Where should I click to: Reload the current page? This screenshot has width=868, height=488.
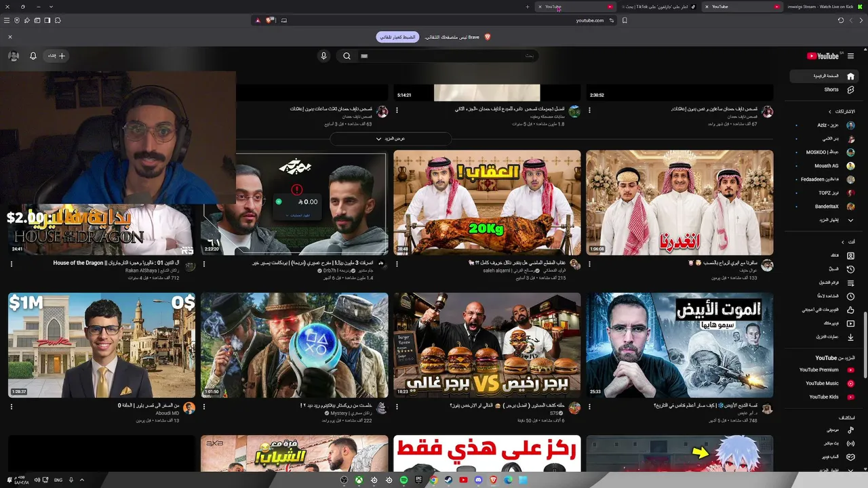coord(841,20)
